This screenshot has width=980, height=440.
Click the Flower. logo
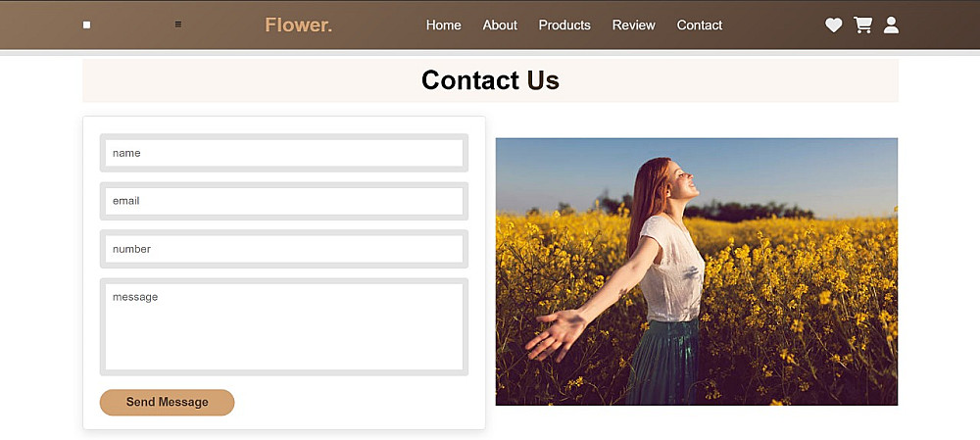(x=299, y=25)
